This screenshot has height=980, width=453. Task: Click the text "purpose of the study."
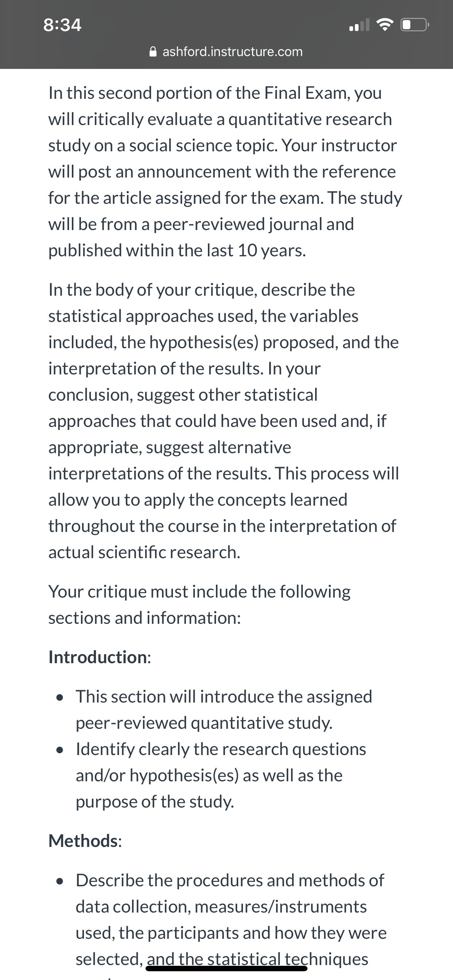(155, 802)
